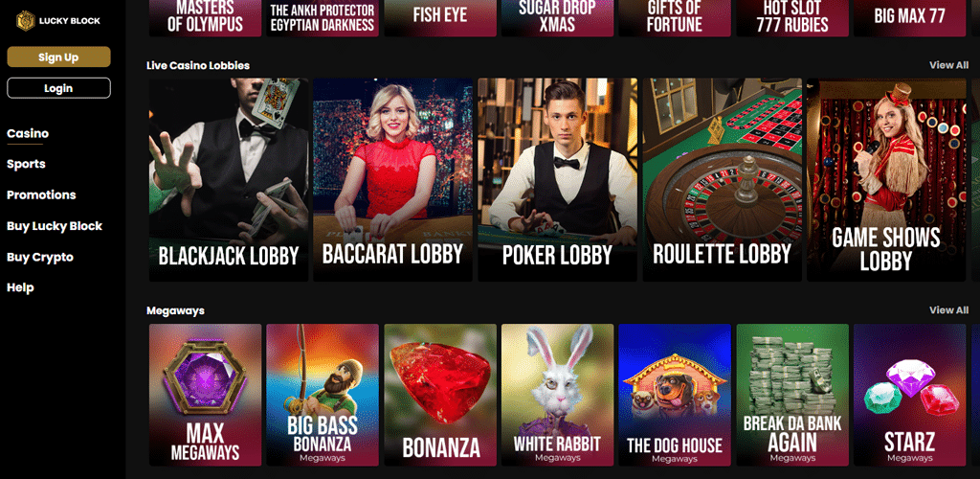Open the Poker Lobby tile
980x479 pixels.
(x=558, y=179)
